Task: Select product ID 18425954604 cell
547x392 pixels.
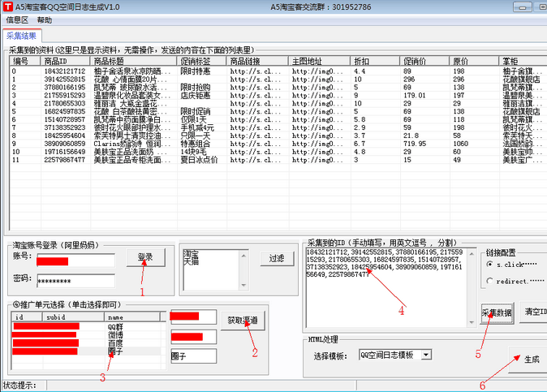Action: (65, 136)
